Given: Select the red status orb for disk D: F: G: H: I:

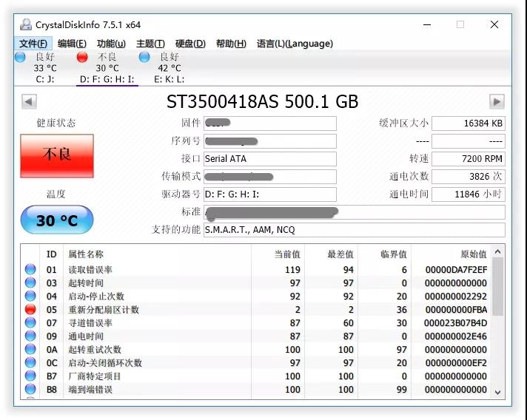Looking at the screenshot, I should 82,57.
